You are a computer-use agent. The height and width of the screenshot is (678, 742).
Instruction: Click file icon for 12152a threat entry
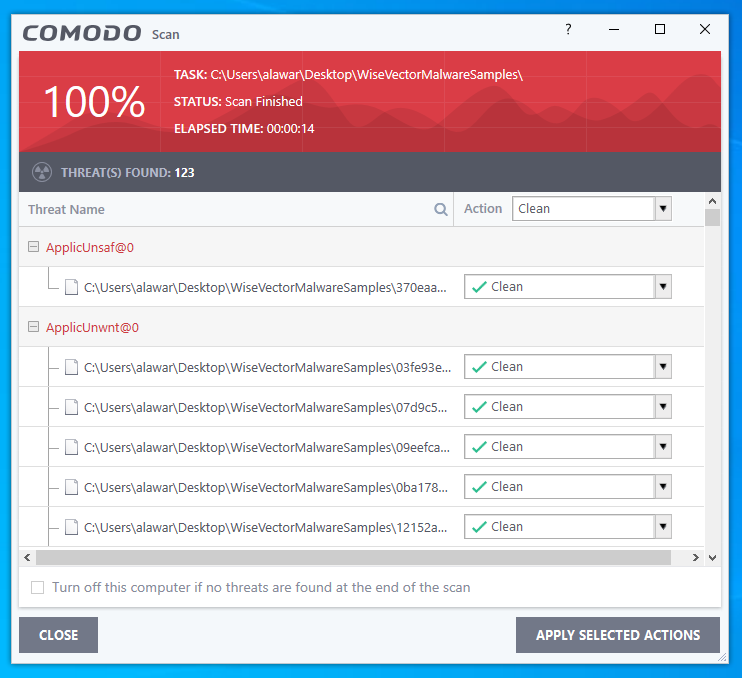(71, 527)
